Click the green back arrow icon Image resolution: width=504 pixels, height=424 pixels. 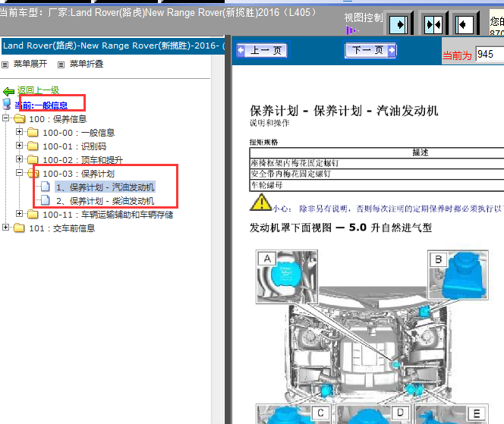tap(8, 92)
